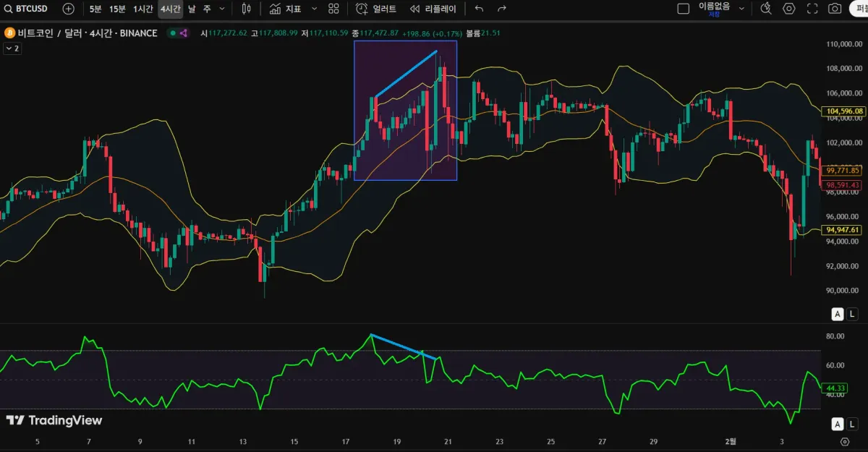Open chart settings hexagon icon

click(x=789, y=9)
